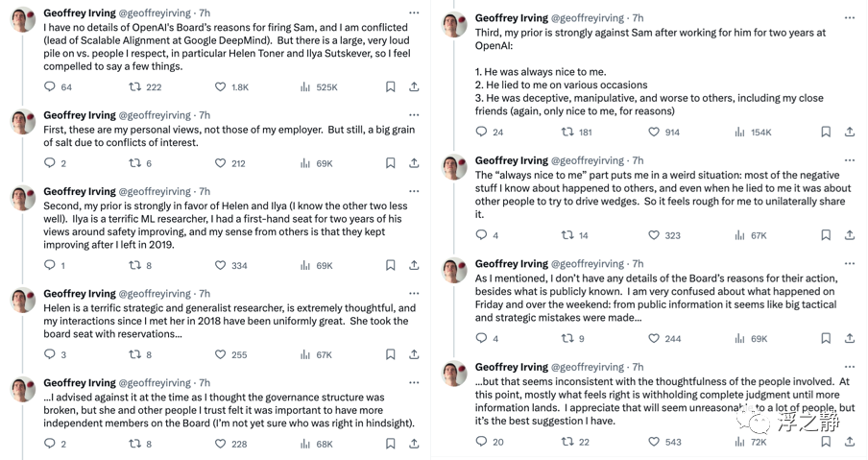Open Geoffrey Irving profile from first tweet
The height and width of the screenshot is (460, 868).
click(x=80, y=12)
